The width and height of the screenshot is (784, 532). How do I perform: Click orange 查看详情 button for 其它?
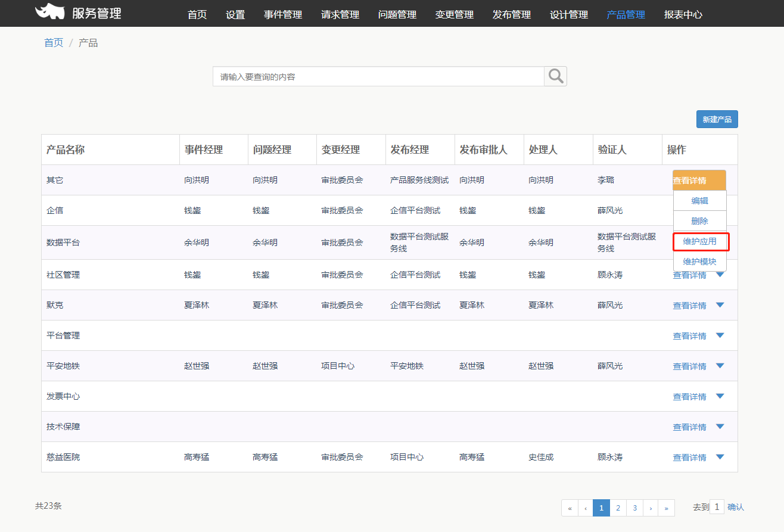(699, 180)
